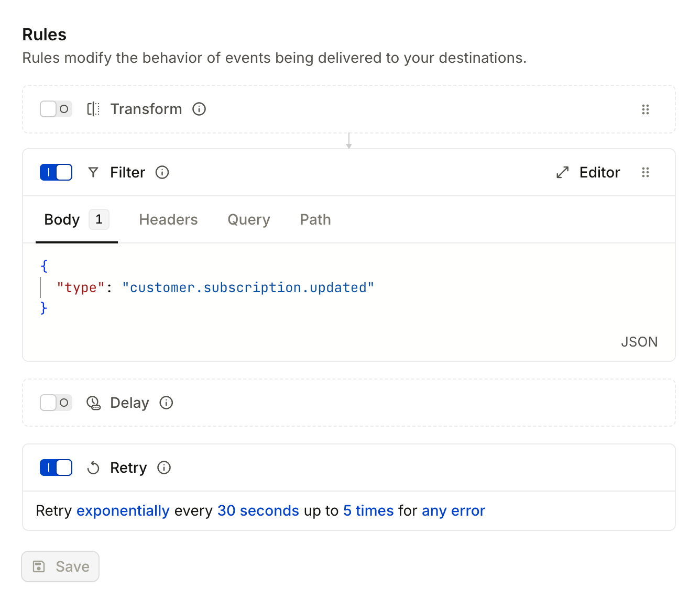Disable the Filter rule toggle
This screenshot has width=700, height=601.
[56, 172]
